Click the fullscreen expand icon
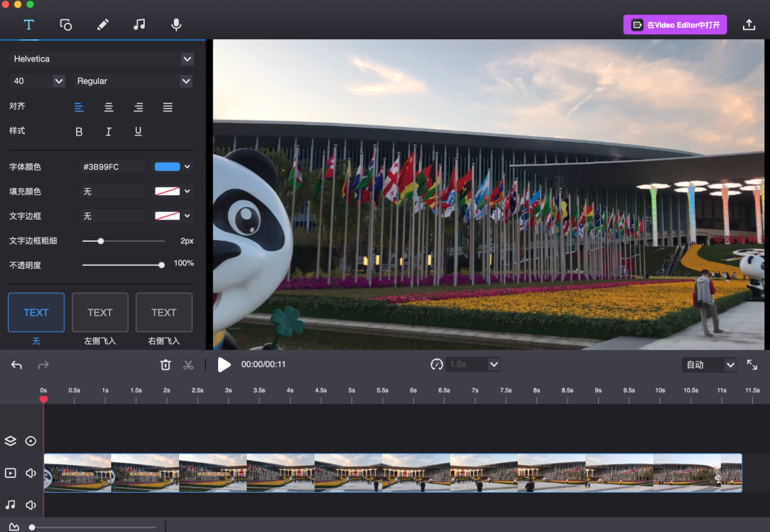Image resolution: width=770 pixels, height=532 pixels. (752, 365)
